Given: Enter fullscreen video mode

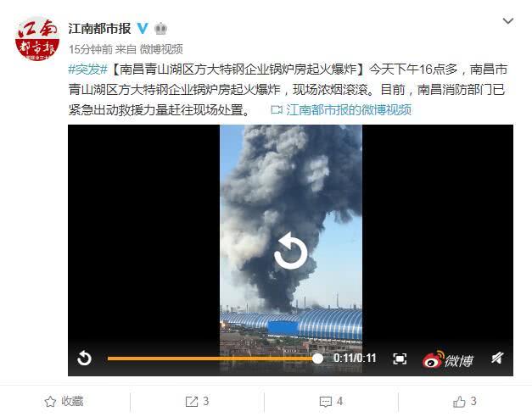Looking at the screenshot, I should (400, 359).
